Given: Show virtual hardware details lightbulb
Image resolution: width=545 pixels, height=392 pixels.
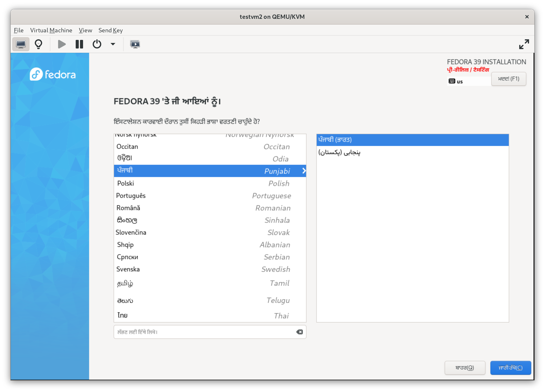Looking at the screenshot, I should (x=38, y=44).
